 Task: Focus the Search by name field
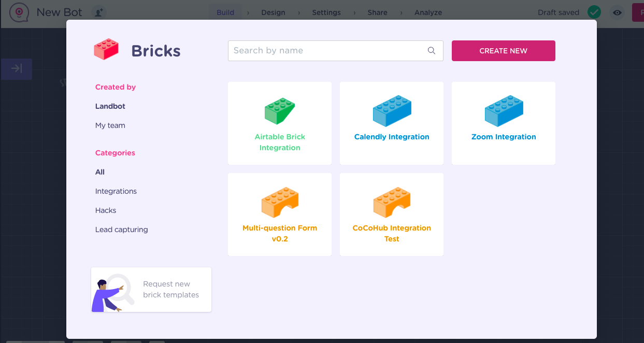click(336, 51)
